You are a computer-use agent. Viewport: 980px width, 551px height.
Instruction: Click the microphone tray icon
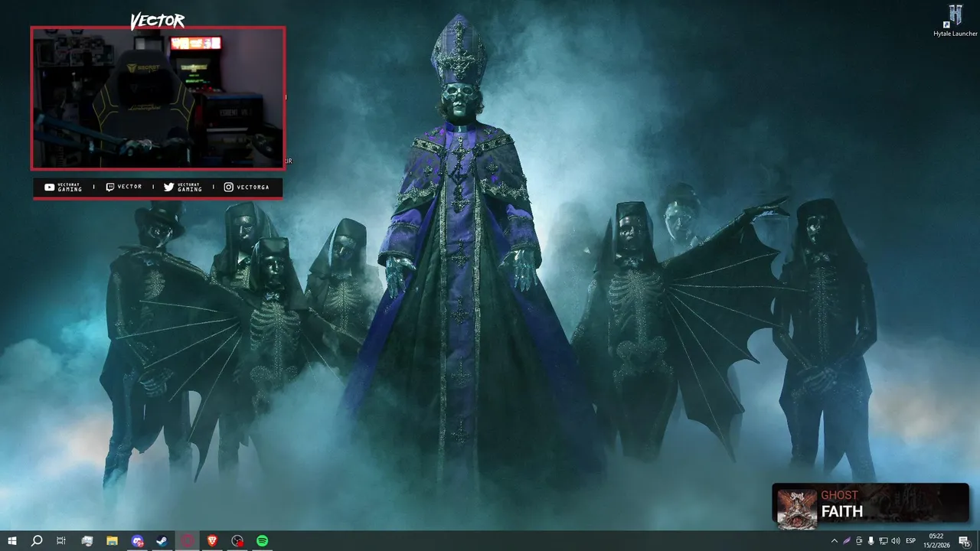pyautogui.click(x=871, y=541)
